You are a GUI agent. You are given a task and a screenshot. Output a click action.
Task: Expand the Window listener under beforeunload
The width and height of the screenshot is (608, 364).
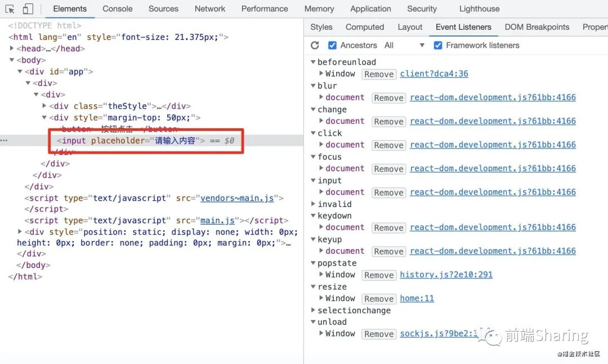coord(321,73)
